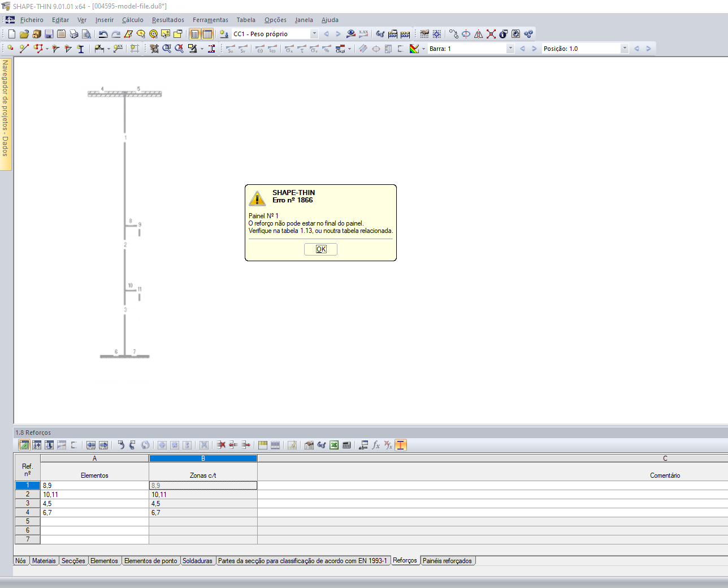Screen dimensions: 728x588
Task: Select the line element drawing tool
Action: click(x=24, y=49)
